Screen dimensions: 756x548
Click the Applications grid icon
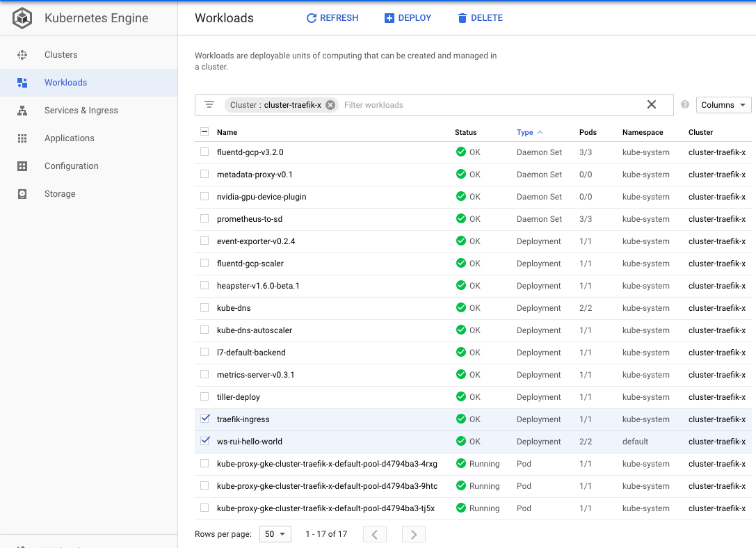(x=22, y=138)
